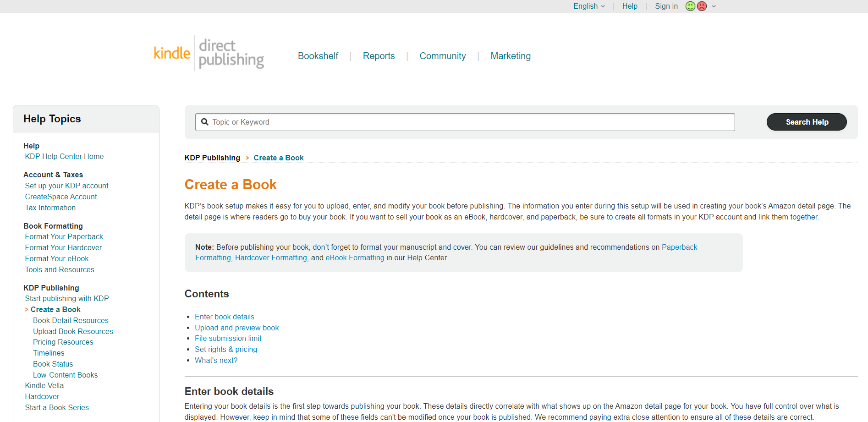Click Create a Book breadcrumb link
Screen dimensions: 868x422
pyautogui.click(x=278, y=158)
